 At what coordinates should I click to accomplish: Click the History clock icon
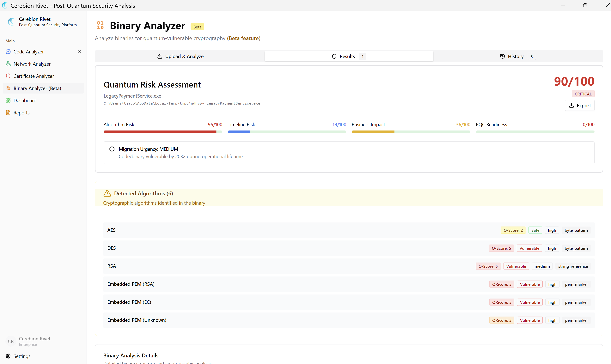point(502,56)
